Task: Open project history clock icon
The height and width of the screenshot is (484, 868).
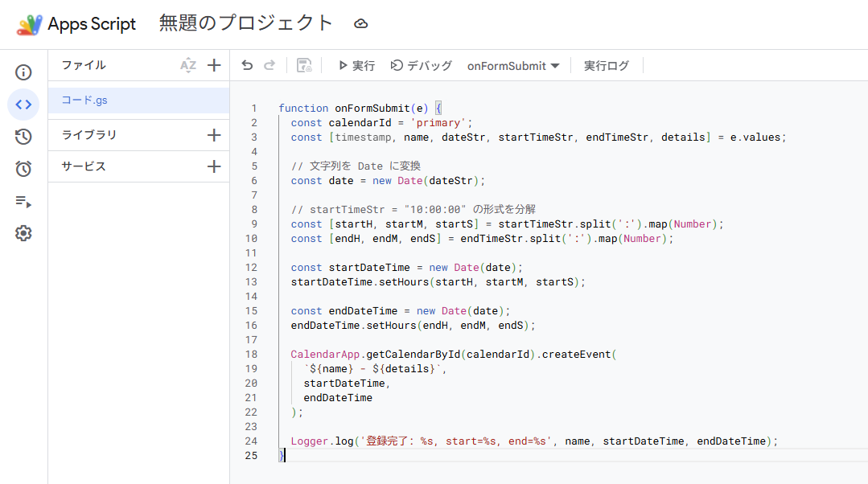Action: click(x=23, y=137)
